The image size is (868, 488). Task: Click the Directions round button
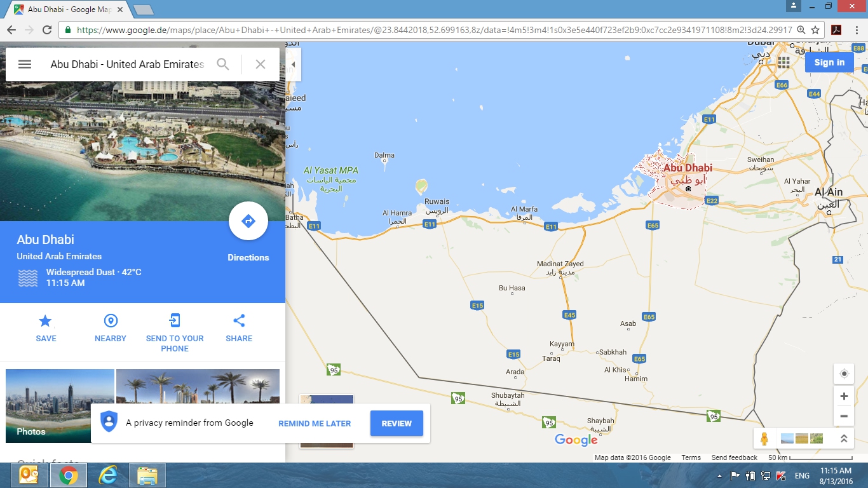248,221
